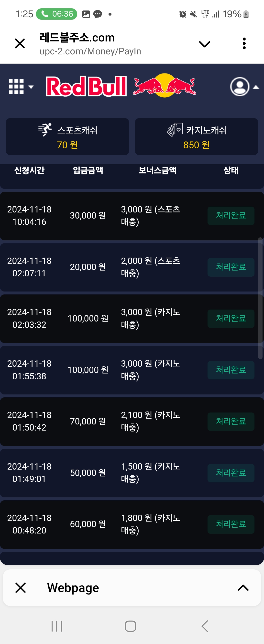Screen dimensions: 264x644
Task: Tap the Android home button
Action: coord(131,626)
